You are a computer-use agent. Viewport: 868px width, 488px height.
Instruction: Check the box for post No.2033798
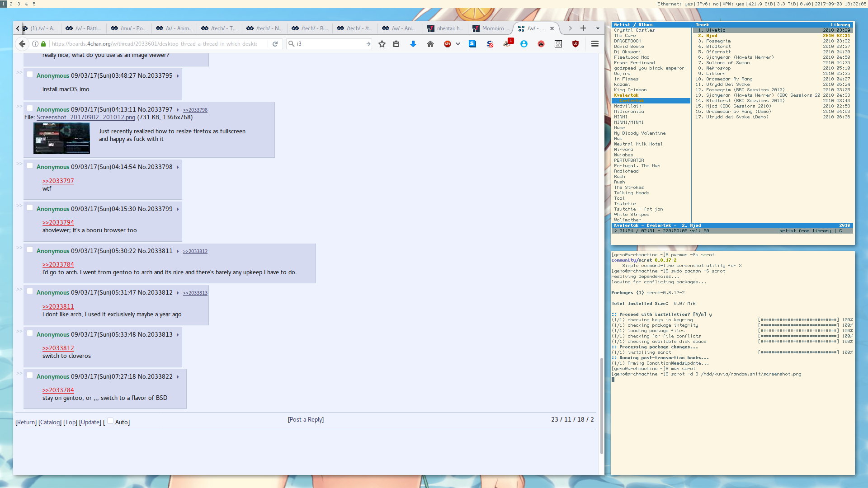click(x=30, y=165)
